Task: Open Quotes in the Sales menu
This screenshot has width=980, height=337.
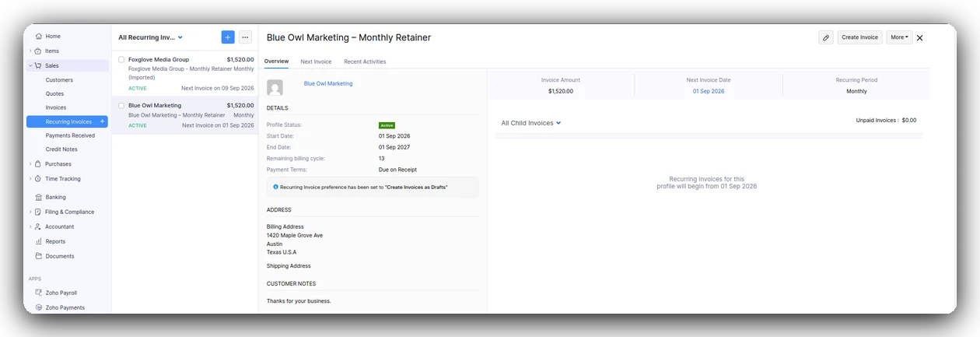Action: pos(54,93)
